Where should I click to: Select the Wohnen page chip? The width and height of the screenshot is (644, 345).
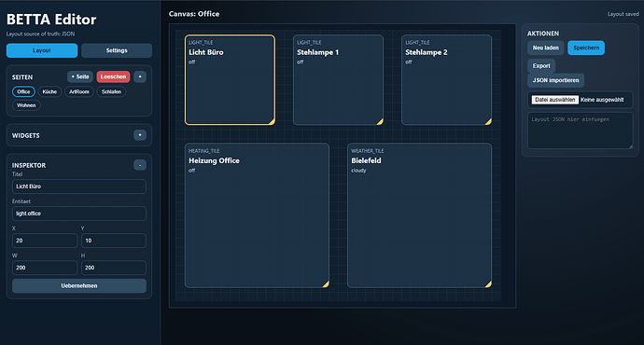(x=26, y=105)
